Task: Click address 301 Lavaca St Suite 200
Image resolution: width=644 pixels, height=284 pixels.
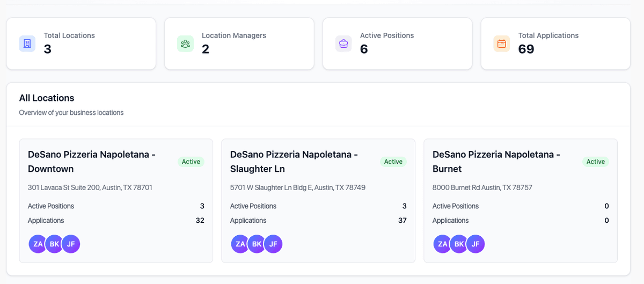Action: pyautogui.click(x=90, y=188)
